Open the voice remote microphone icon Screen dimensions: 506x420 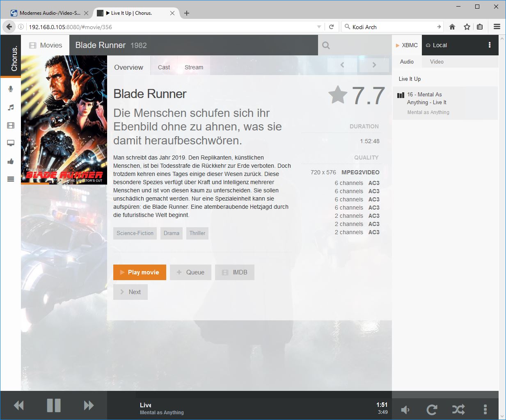pos(11,89)
